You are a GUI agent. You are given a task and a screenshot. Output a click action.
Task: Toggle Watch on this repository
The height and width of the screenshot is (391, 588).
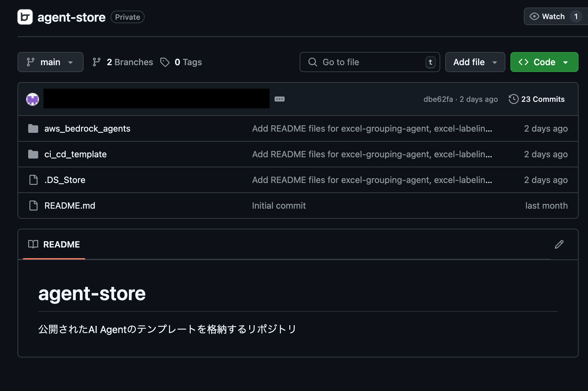pos(548,17)
